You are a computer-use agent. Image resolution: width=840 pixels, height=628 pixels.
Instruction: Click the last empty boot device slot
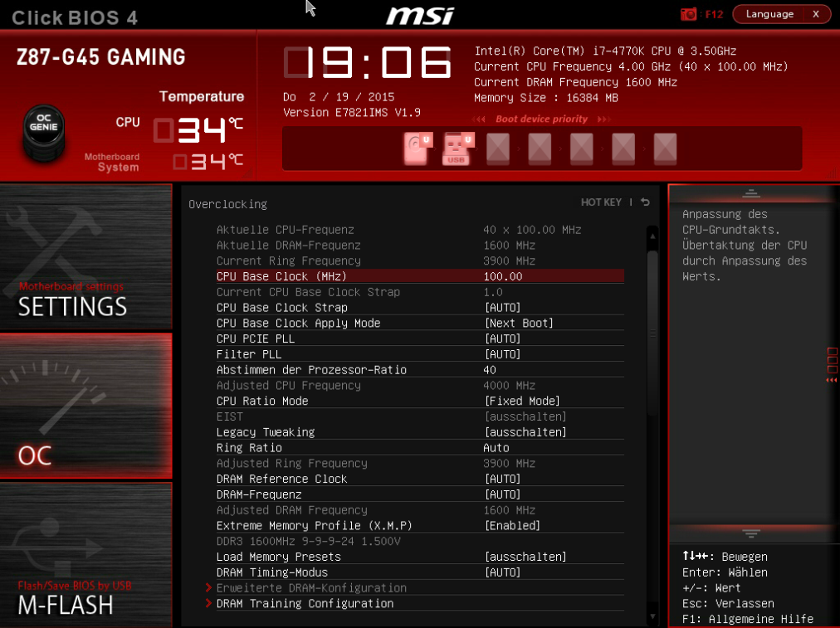click(x=665, y=148)
